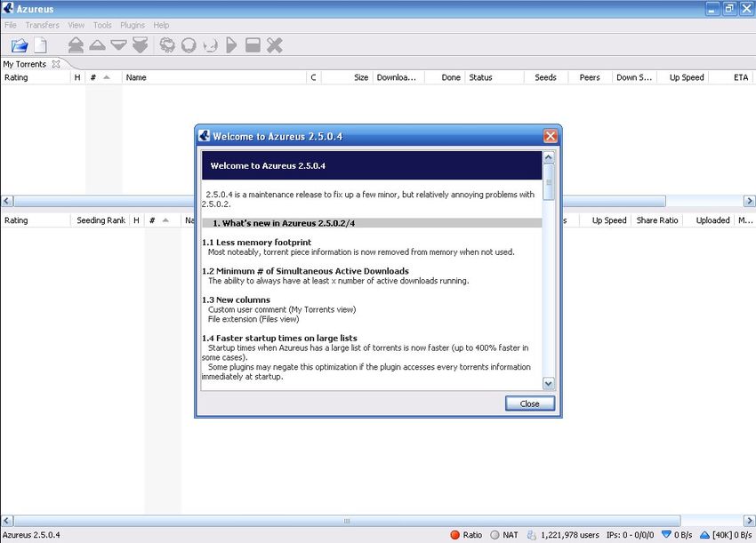Click the seeding list horizontal scrollbar thumb
756x543 pixels.
(347, 521)
